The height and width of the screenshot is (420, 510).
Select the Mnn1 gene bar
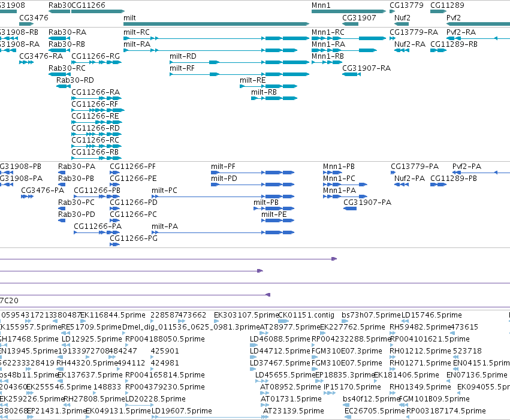tap(349, 11)
